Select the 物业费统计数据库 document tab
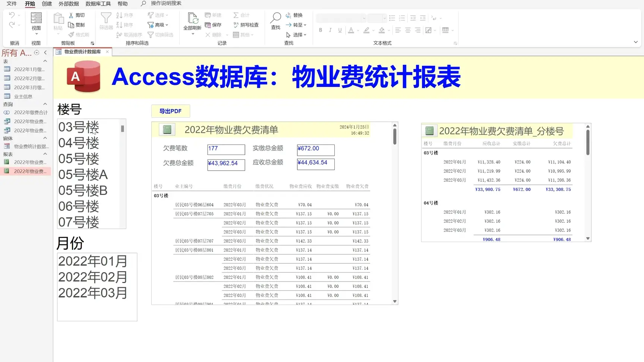This screenshot has width=644, height=362. click(82, 52)
